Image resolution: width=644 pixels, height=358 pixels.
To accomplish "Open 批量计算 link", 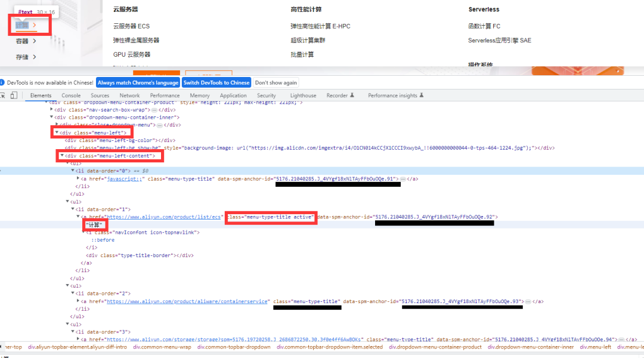I will (302, 54).
